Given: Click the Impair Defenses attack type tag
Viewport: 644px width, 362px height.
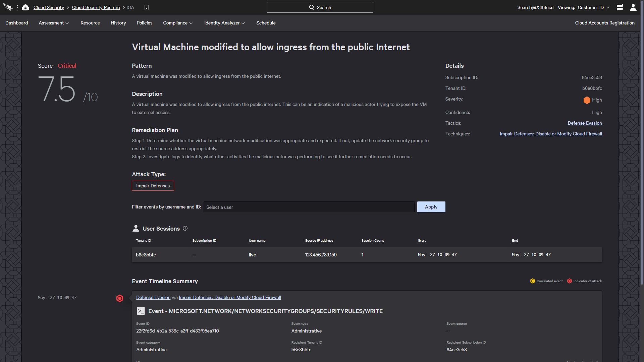Looking at the screenshot, I should (153, 186).
